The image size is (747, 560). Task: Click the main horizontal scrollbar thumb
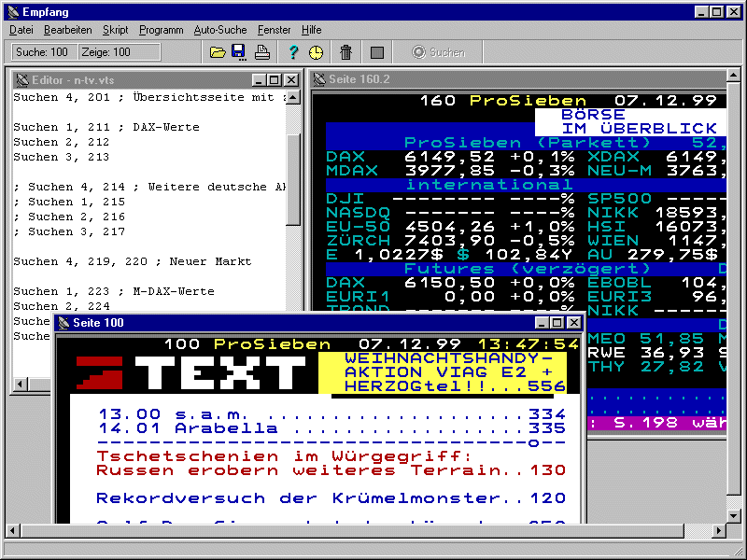pyautogui.click(x=352, y=530)
